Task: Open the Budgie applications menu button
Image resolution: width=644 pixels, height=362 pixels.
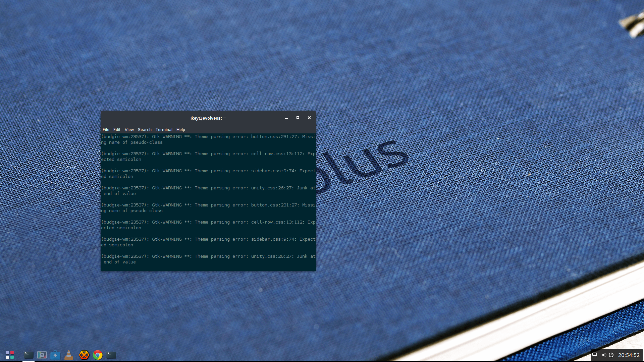Action: pyautogui.click(x=10, y=355)
